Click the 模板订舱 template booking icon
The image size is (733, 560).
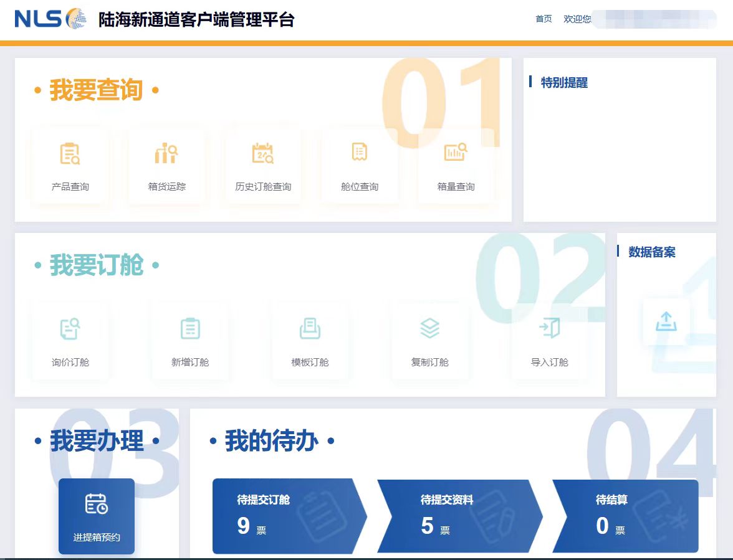pos(310,339)
